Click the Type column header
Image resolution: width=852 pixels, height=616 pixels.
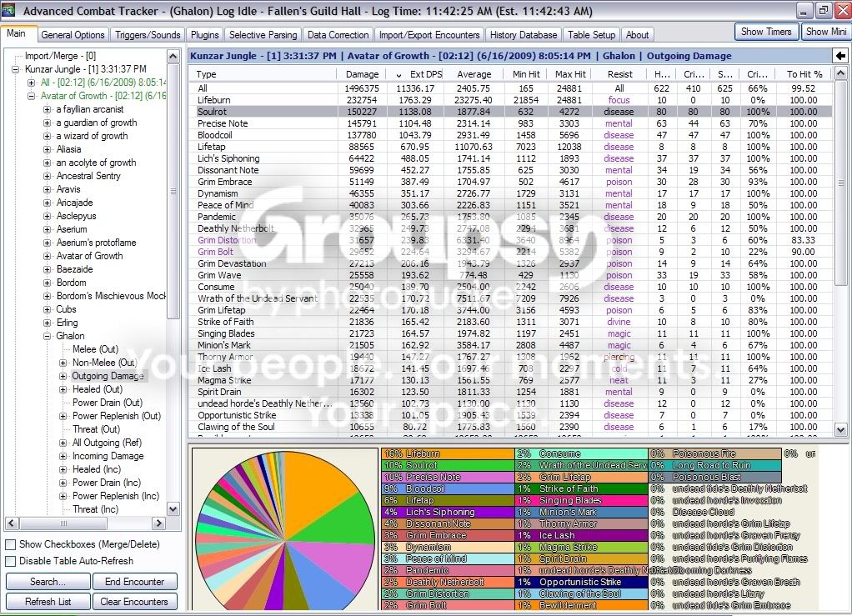(x=263, y=74)
